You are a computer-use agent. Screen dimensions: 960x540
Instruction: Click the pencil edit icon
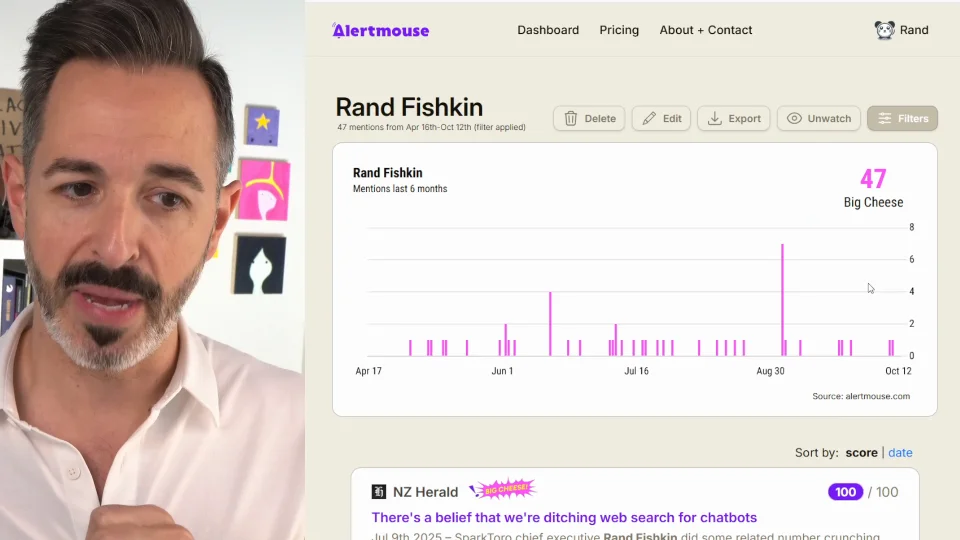click(x=649, y=118)
